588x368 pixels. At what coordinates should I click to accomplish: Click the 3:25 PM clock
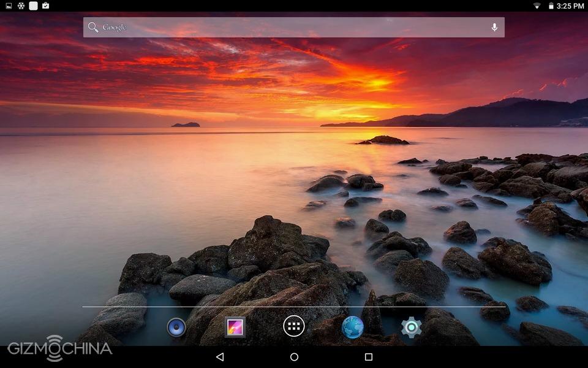click(x=570, y=6)
